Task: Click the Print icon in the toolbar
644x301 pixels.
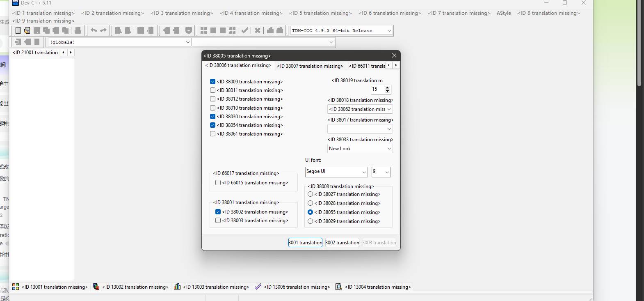Action: pyautogui.click(x=78, y=30)
